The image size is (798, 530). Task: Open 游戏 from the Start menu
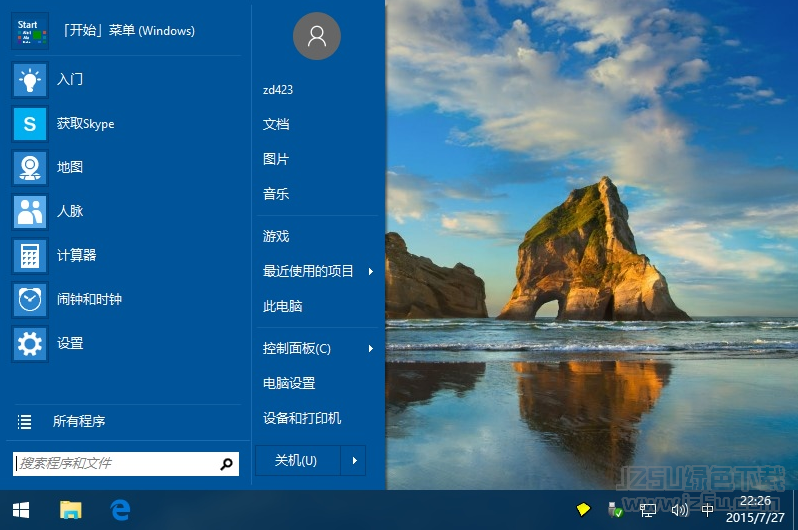(276, 236)
